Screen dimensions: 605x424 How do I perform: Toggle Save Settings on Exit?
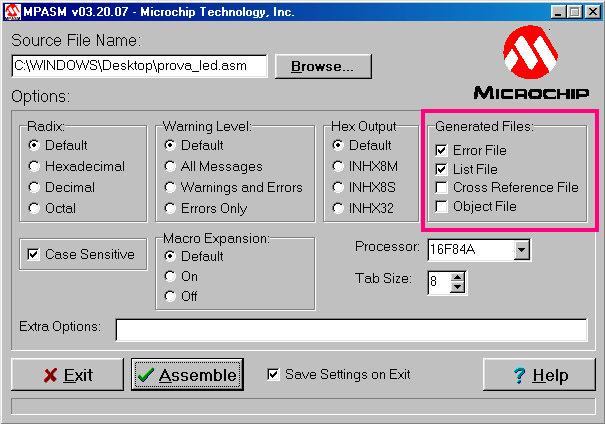click(x=273, y=374)
